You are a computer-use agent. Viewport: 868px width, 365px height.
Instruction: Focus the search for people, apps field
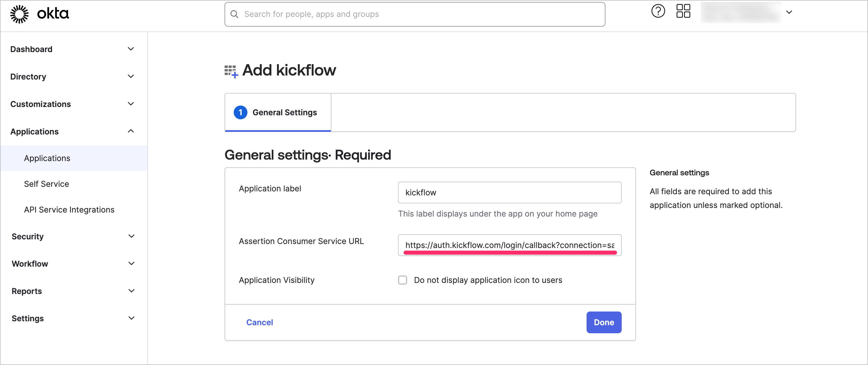click(x=415, y=14)
